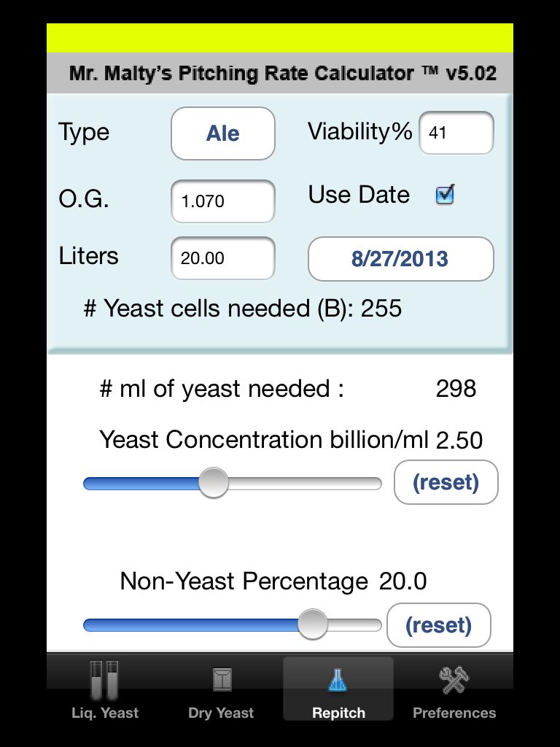This screenshot has height=747, width=560.
Task: Switch to the Liq. Yeast tab label
Action: point(105,713)
